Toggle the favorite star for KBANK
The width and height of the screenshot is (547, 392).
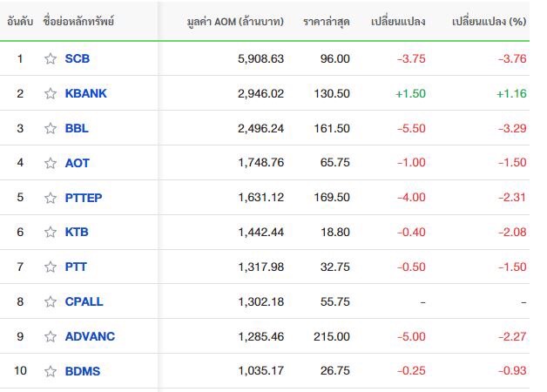tap(51, 93)
